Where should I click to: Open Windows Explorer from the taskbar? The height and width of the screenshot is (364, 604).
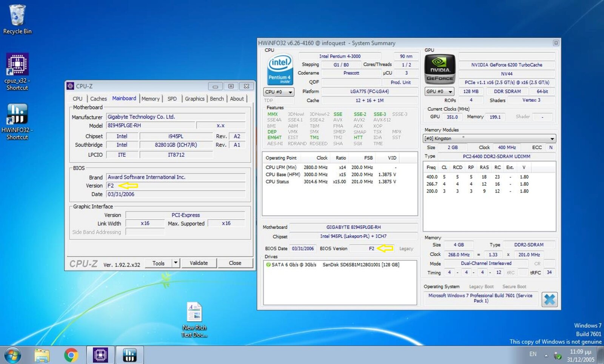42,355
